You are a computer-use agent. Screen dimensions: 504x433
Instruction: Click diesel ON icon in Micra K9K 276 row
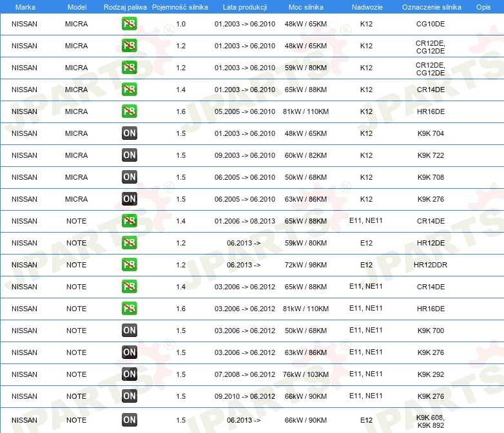pyautogui.click(x=129, y=198)
